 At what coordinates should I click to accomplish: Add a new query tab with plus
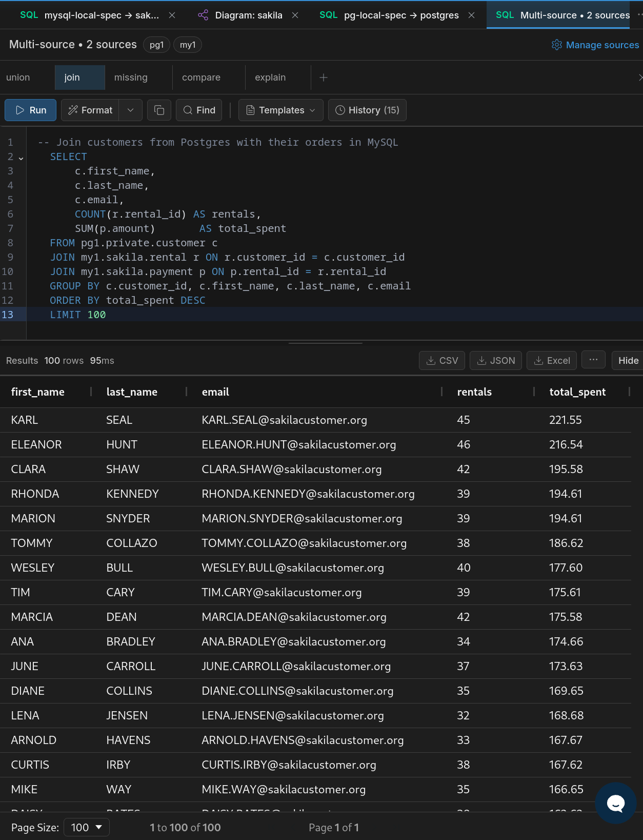324,77
